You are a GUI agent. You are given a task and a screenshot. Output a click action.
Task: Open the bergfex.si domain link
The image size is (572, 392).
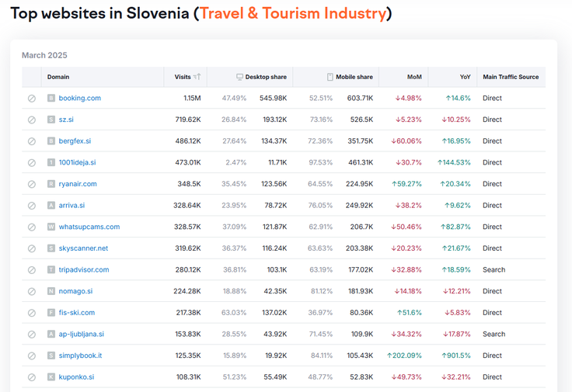[75, 141]
